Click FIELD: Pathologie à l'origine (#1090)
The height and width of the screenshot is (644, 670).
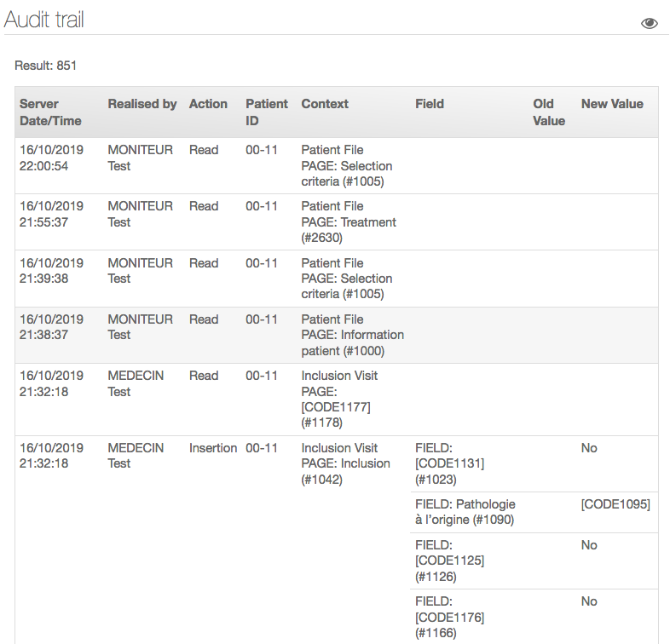[465, 512]
